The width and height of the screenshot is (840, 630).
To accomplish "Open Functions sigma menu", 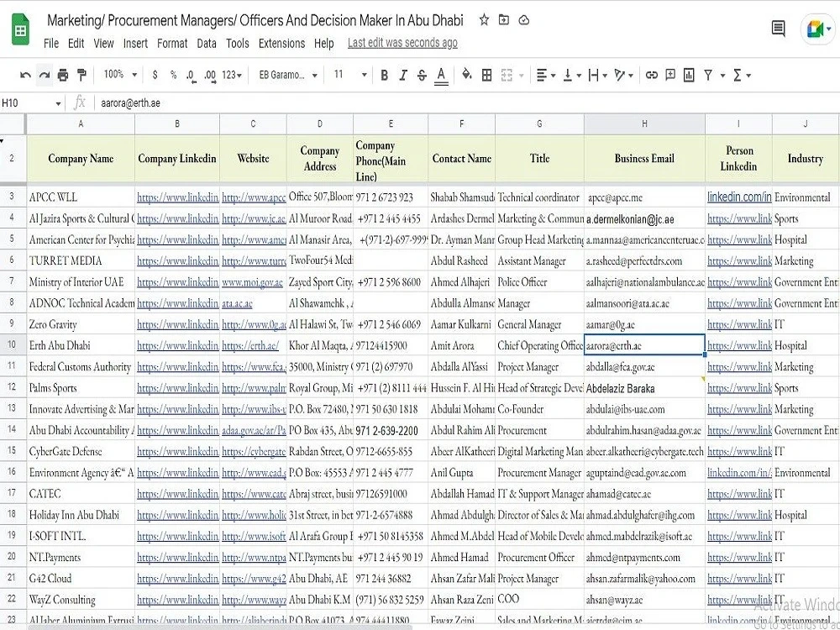I will [x=742, y=75].
